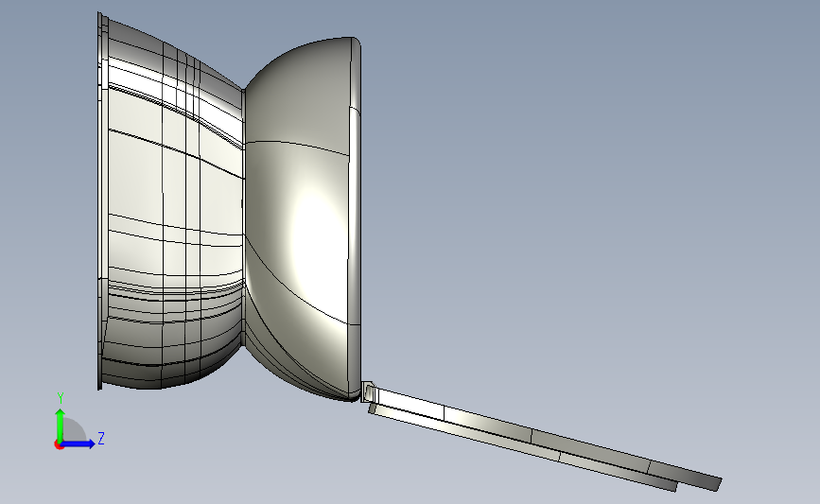Select the smooth dome-shaped pan body

point(303,219)
